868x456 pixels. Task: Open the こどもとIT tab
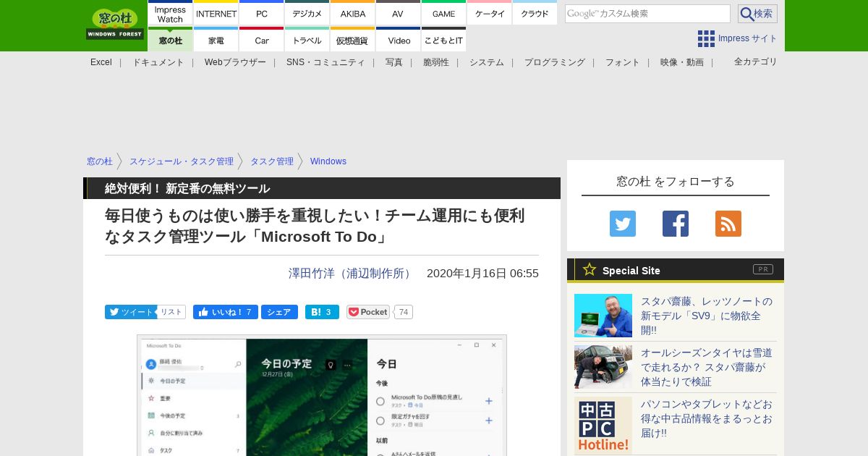point(444,40)
